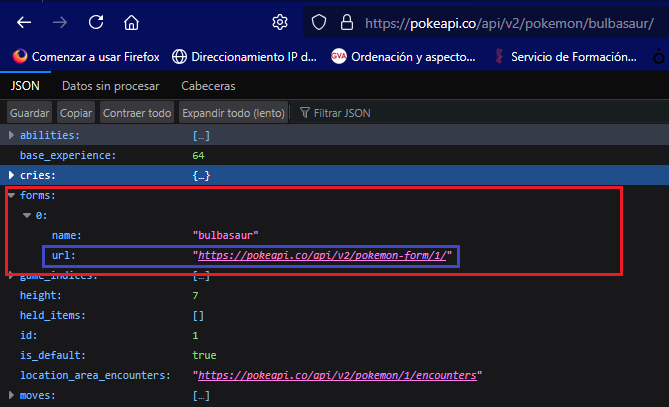
Task: Select the forms key label
Action: point(38,195)
